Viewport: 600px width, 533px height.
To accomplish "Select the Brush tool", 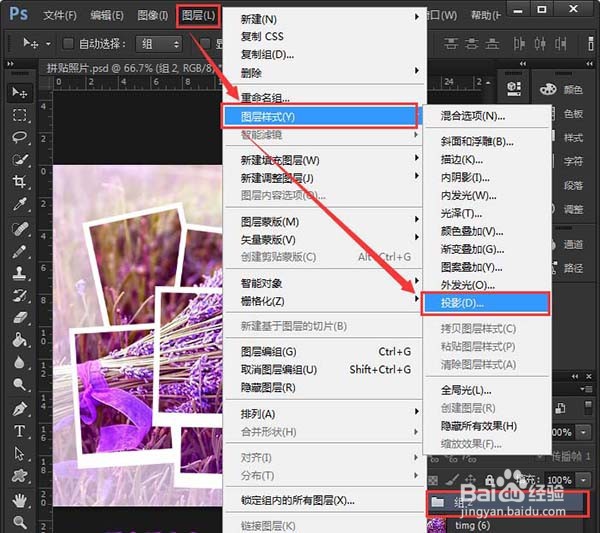I will tap(19, 251).
